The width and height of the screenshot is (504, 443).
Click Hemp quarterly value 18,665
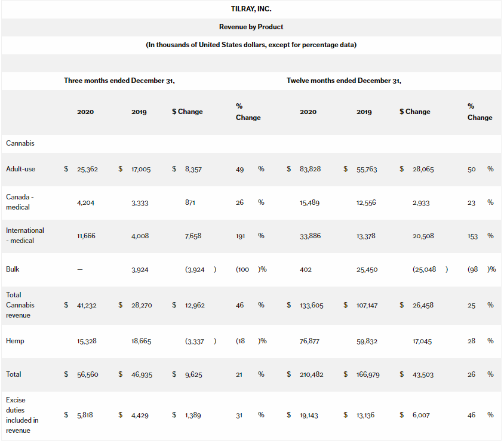141,341
